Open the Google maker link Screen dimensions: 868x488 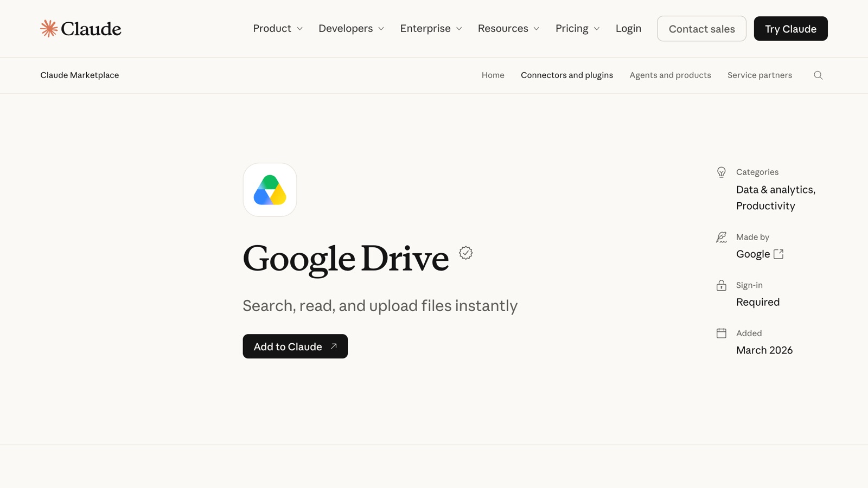tap(759, 254)
